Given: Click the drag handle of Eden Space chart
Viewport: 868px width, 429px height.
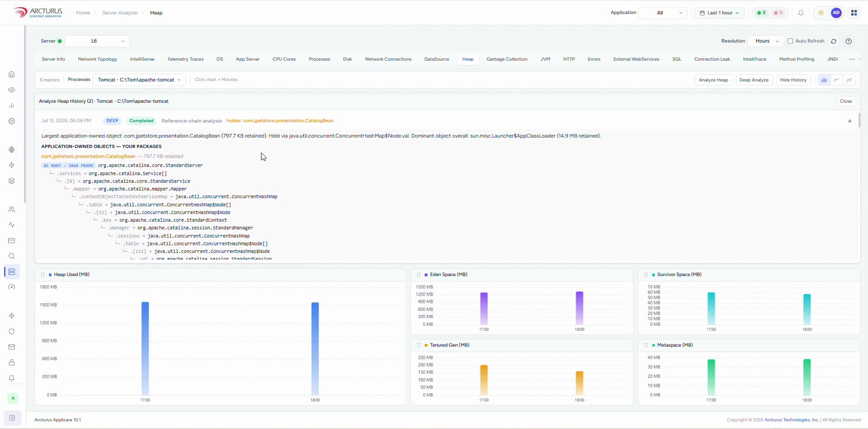Looking at the screenshot, I should (x=419, y=275).
